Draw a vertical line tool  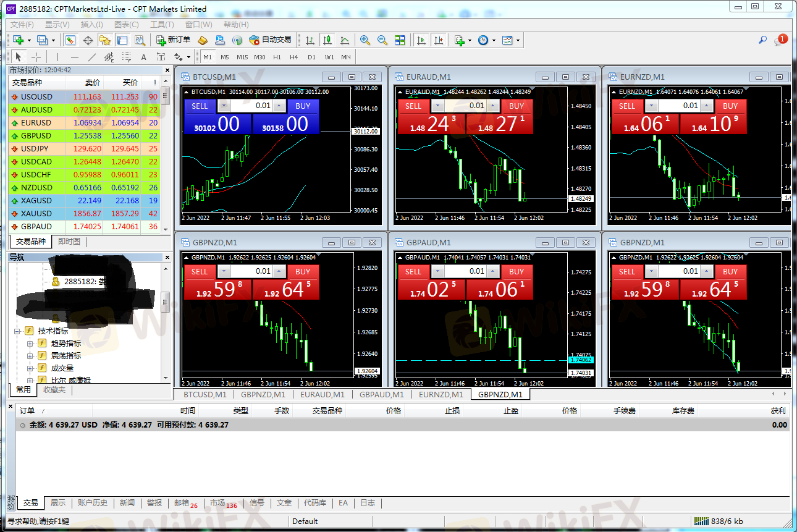pos(57,57)
